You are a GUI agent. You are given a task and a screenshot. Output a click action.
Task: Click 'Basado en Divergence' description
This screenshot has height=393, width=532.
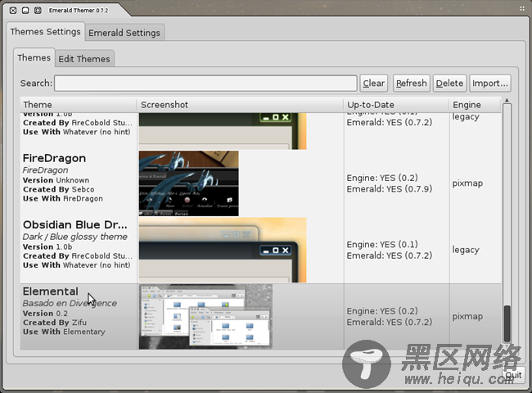coord(70,303)
